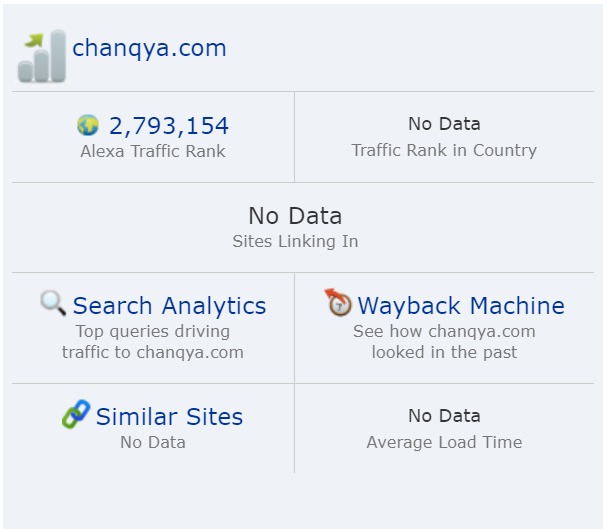Click No Data under Similar Sites
The height and width of the screenshot is (531, 609).
click(x=153, y=442)
